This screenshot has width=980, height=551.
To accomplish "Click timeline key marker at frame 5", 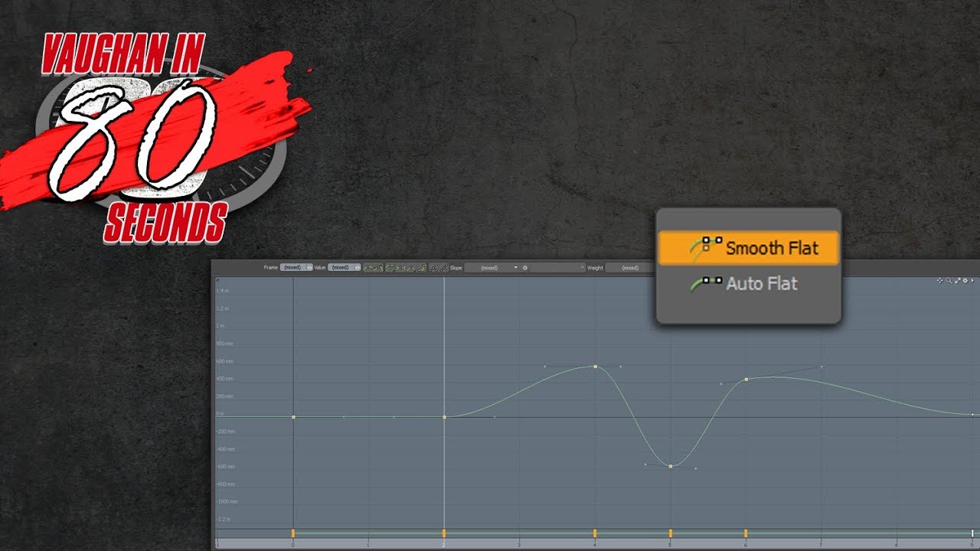I will 671,533.
